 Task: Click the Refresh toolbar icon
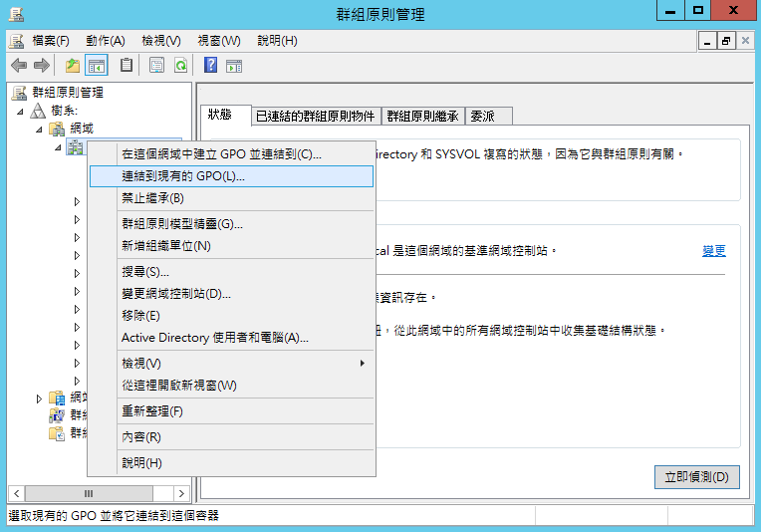coord(180,65)
